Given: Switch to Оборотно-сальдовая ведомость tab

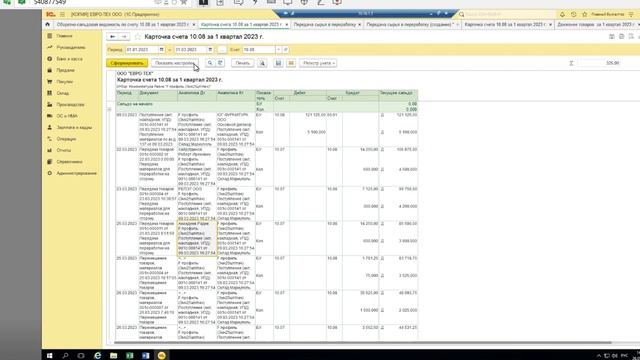Looking at the screenshot, I should tap(122, 24).
